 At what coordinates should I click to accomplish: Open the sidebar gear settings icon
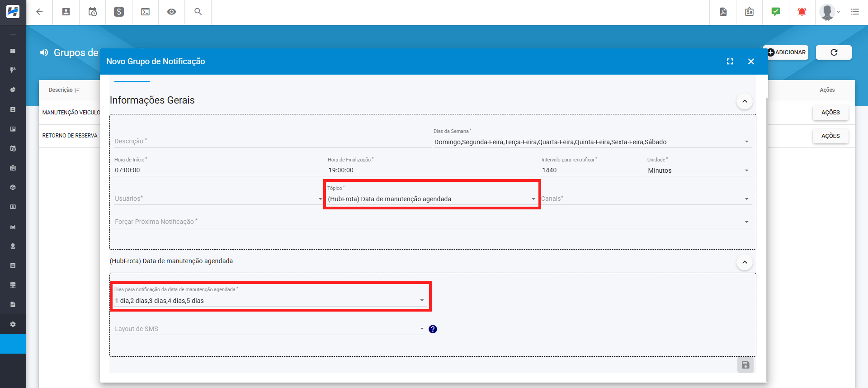(x=13, y=324)
